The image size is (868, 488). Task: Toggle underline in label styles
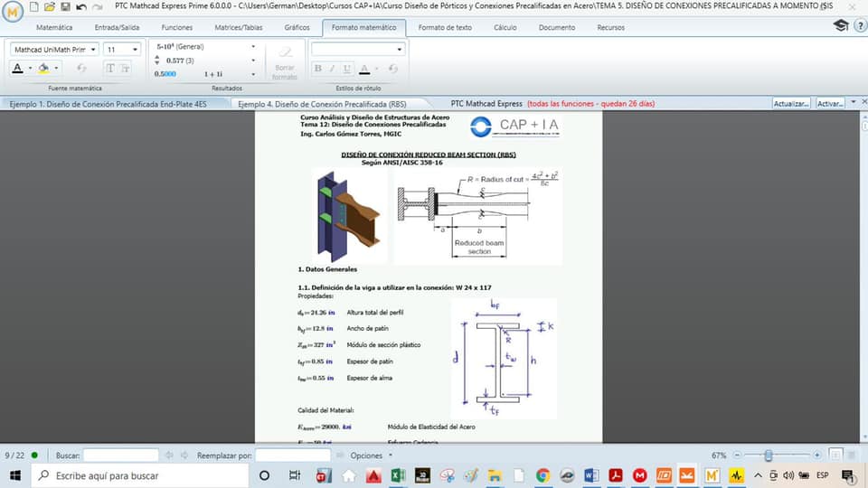347,68
